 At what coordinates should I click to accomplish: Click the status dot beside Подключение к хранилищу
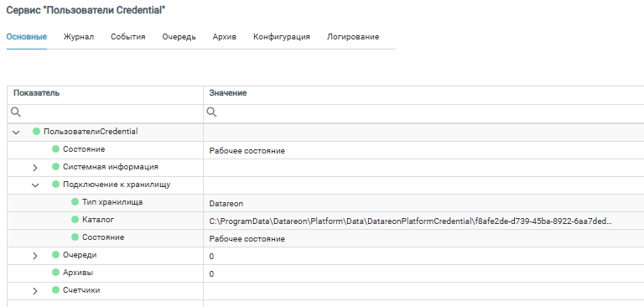(56, 185)
